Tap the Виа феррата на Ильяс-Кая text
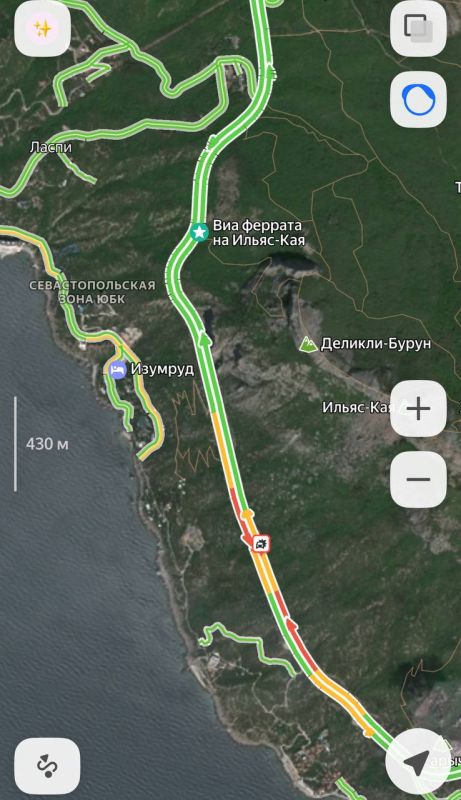 tap(259, 233)
